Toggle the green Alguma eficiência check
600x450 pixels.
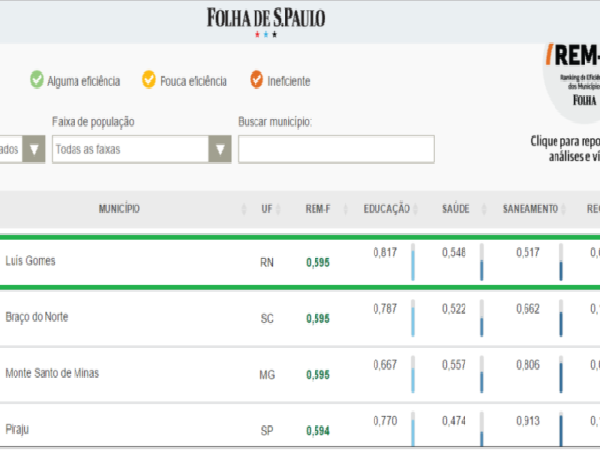coord(37,80)
